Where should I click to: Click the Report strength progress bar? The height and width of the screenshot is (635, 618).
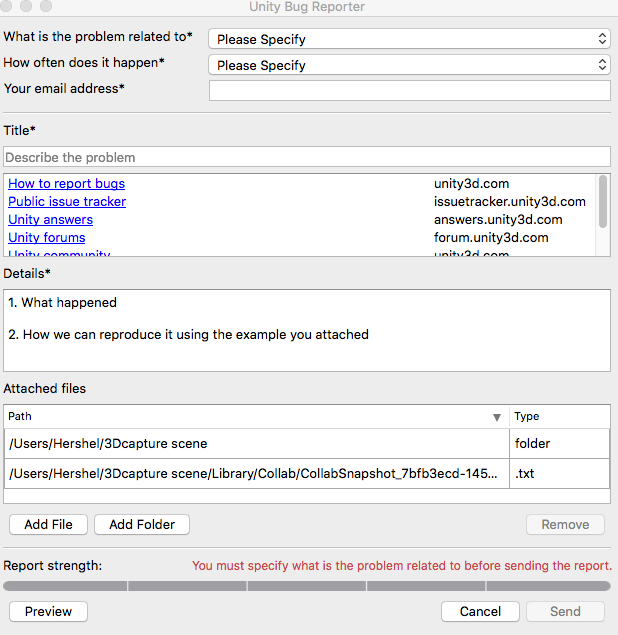pyautogui.click(x=307, y=586)
